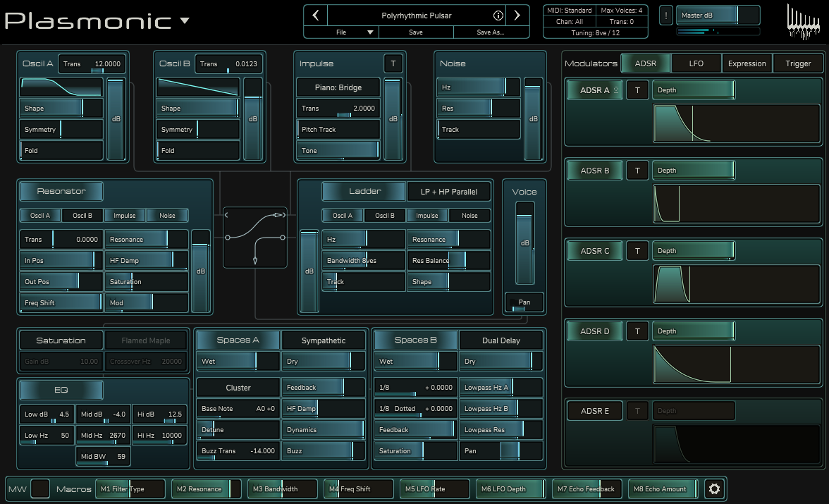
Task: Click the exclamation panic button
Action: [x=666, y=16]
